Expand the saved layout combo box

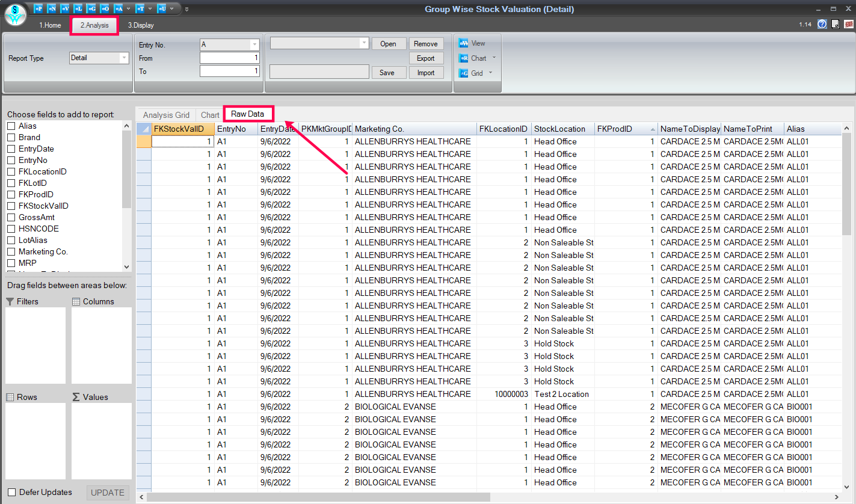pyautogui.click(x=363, y=43)
